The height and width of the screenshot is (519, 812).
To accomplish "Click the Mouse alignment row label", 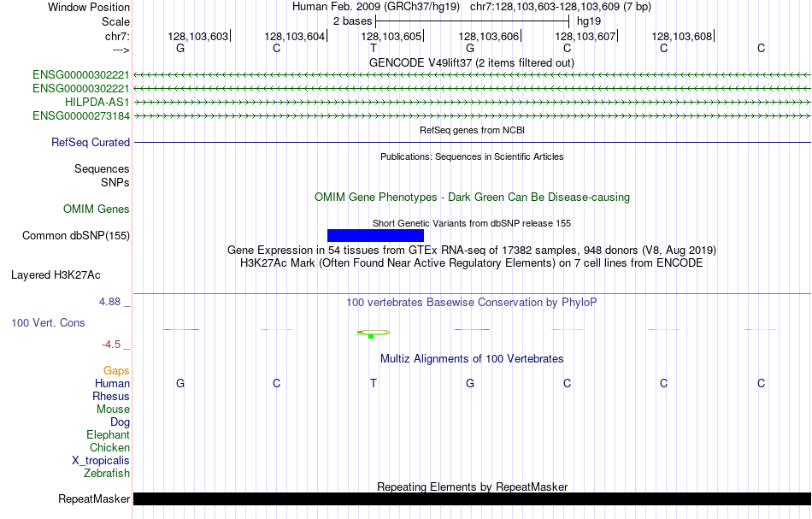I will point(113,410).
